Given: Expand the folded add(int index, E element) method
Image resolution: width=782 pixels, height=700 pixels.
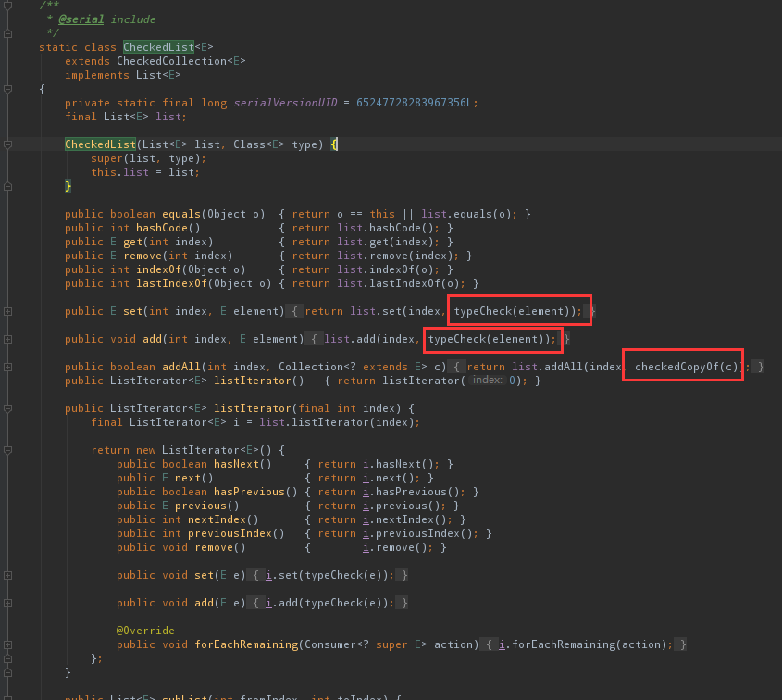Looking at the screenshot, I should point(8,339).
